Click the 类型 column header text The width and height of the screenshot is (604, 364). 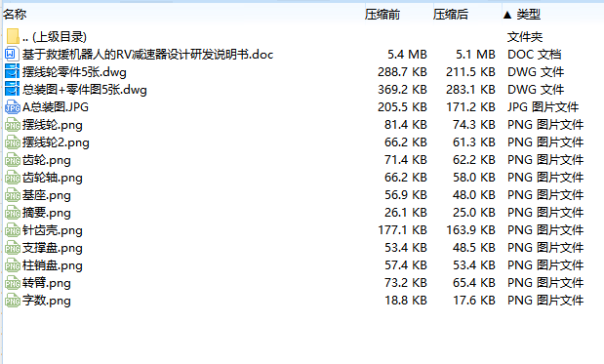(x=529, y=15)
